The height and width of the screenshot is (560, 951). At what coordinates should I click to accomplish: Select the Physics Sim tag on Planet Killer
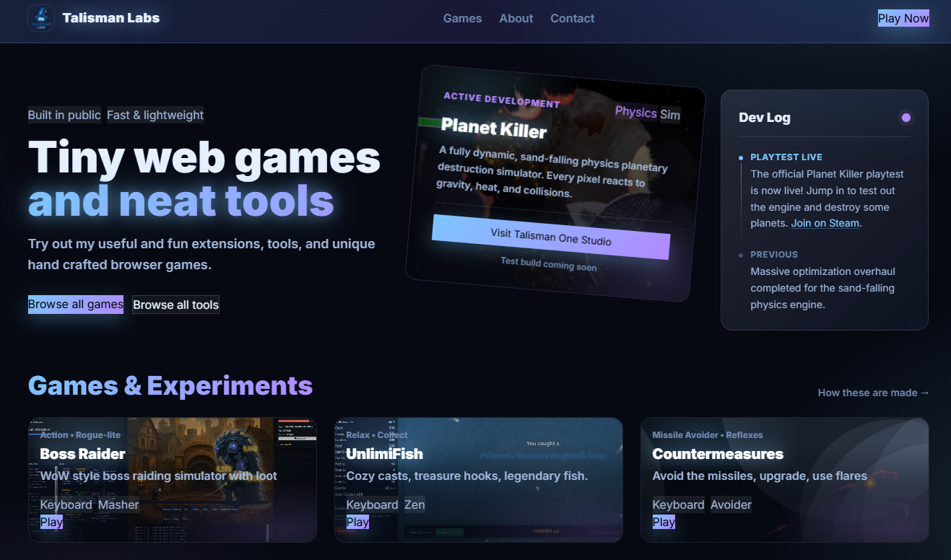tap(647, 113)
